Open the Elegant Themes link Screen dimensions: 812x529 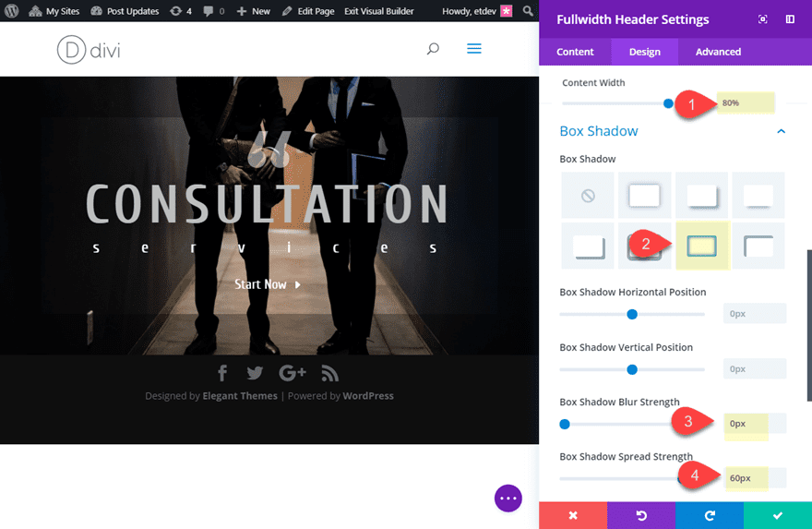[240, 396]
